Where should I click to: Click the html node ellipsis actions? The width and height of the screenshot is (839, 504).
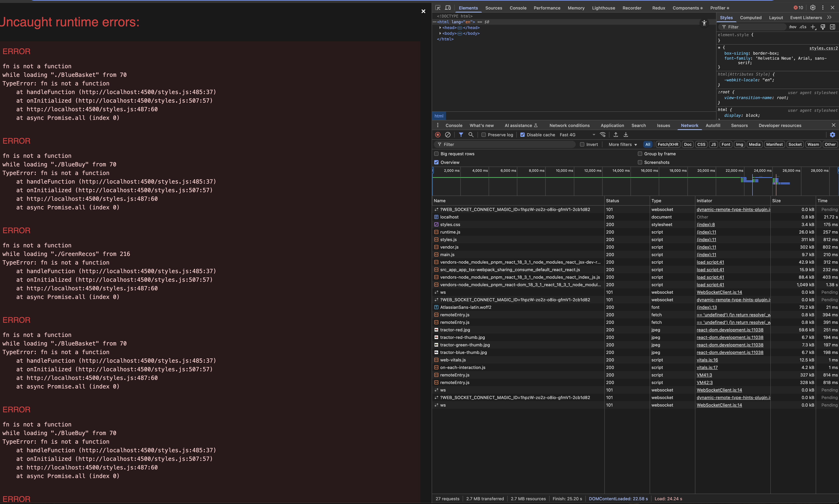tap(435, 22)
